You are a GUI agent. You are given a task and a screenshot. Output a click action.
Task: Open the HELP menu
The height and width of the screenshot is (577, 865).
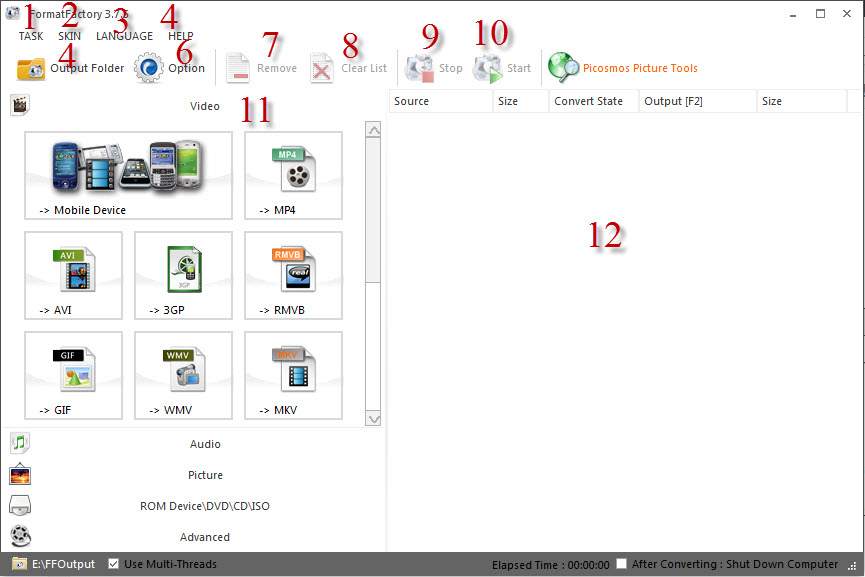point(181,36)
